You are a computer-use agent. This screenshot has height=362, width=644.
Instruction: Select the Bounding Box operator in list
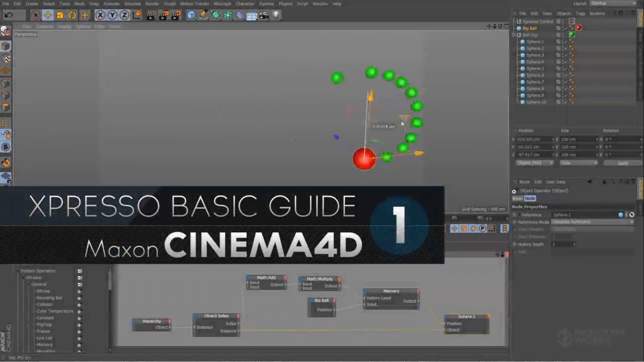click(x=49, y=298)
